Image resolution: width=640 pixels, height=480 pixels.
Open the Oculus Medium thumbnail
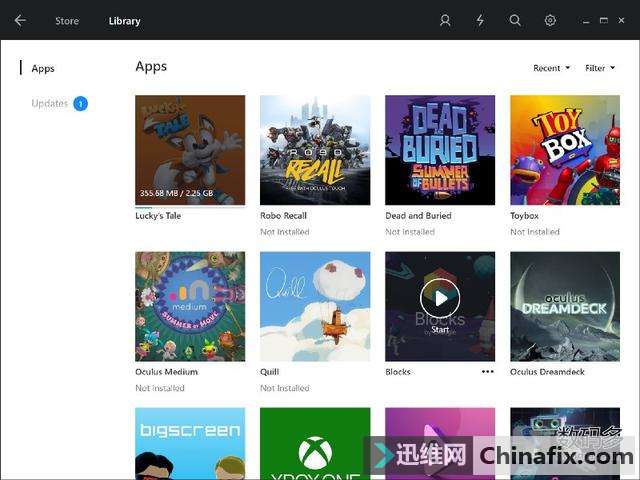[x=190, y=306]
